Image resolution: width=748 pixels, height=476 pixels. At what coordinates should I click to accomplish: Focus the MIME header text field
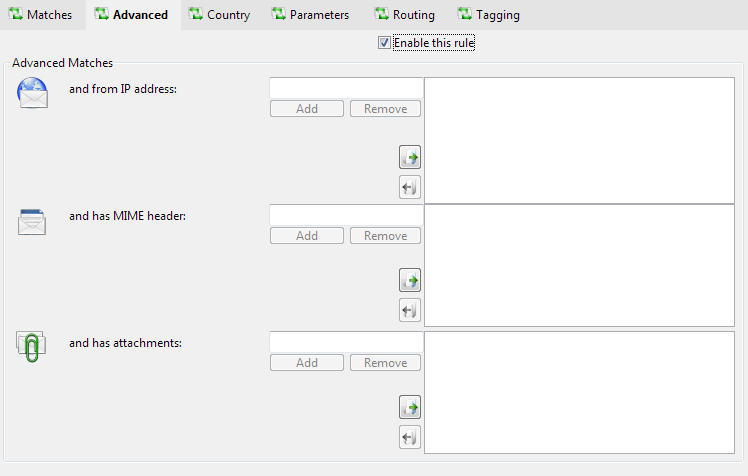point(346,215)
